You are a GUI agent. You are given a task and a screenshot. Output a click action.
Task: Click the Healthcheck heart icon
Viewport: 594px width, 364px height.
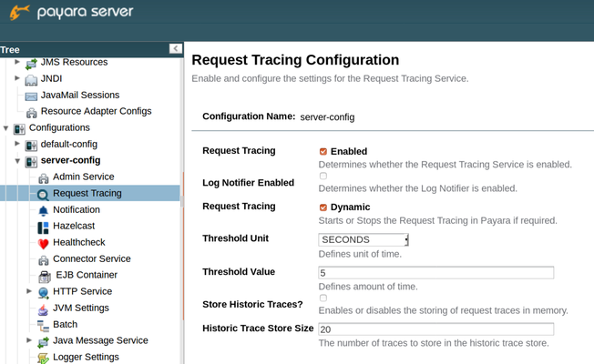pyautogui.click(x=43, y=243)
